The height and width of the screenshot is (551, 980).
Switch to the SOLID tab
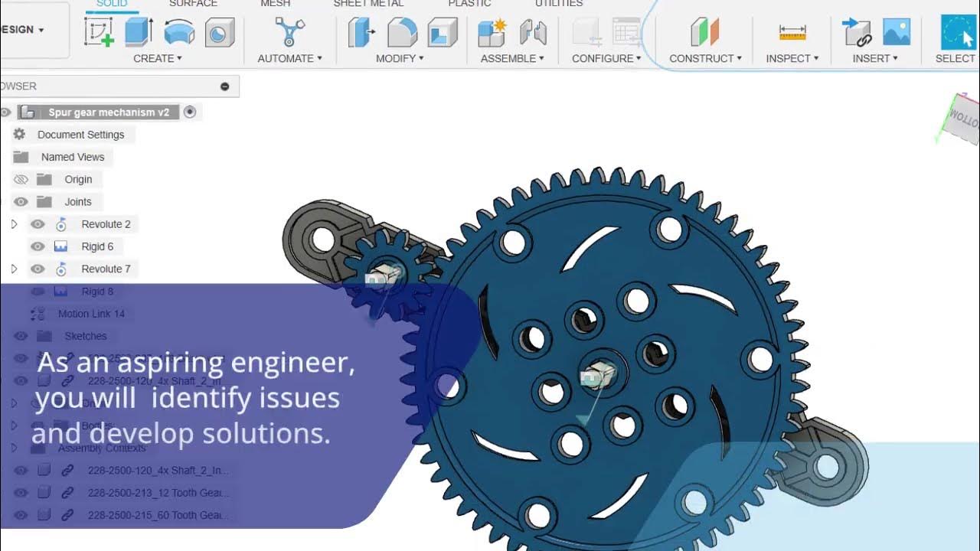coord(112,4)
